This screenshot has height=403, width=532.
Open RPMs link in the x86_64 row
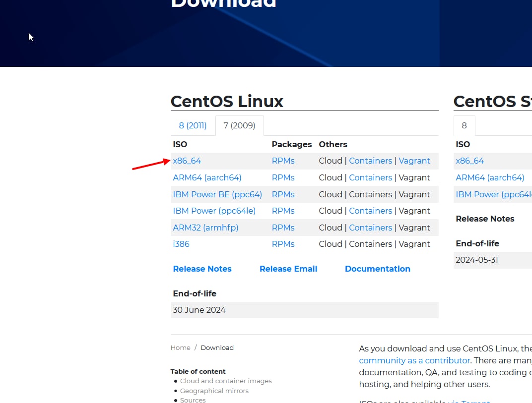coord(283,161)
